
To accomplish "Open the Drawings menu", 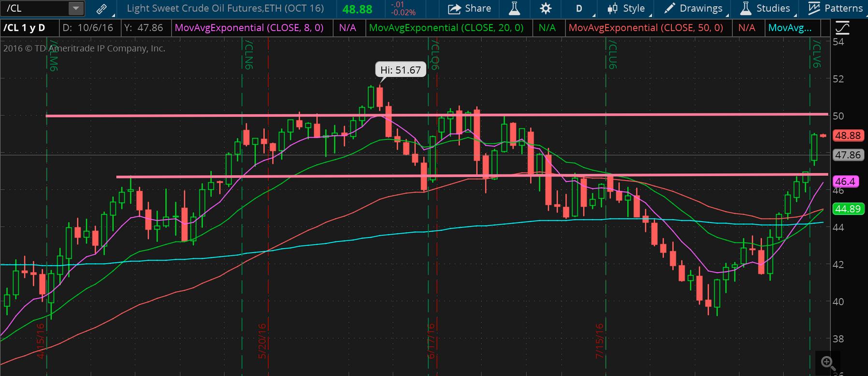I will point(693,8).
